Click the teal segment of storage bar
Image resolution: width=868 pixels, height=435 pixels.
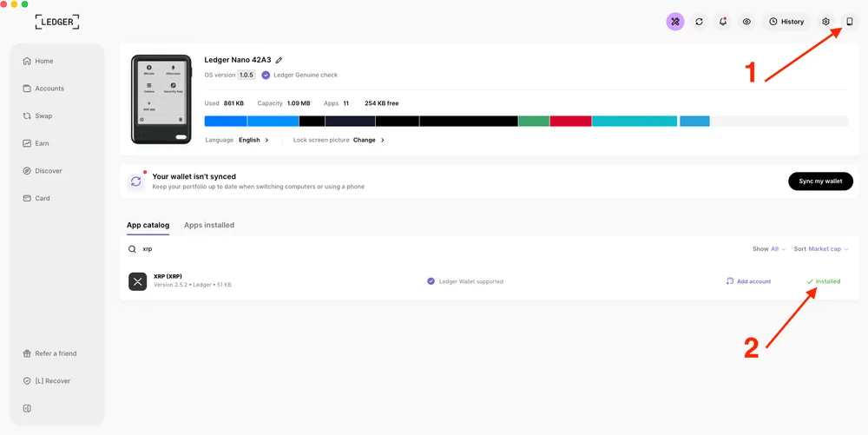pyautogui.click(x=635, y=122)
